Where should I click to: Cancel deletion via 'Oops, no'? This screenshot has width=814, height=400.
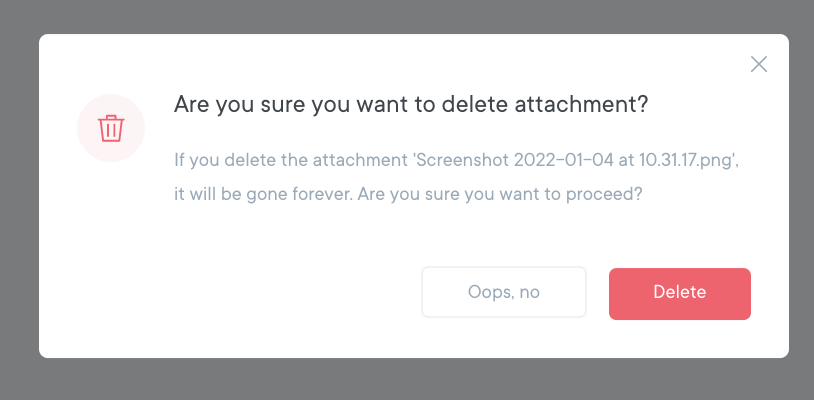(503, 292)
